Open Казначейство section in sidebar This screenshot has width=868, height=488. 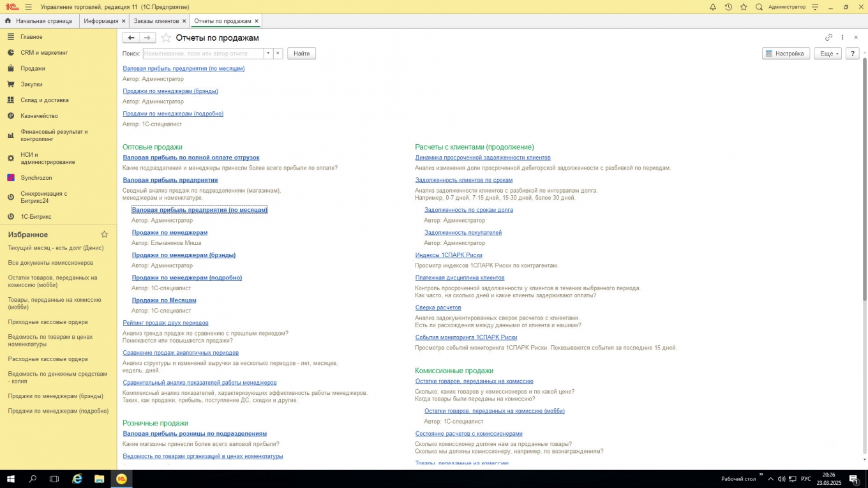click(39, 116)
